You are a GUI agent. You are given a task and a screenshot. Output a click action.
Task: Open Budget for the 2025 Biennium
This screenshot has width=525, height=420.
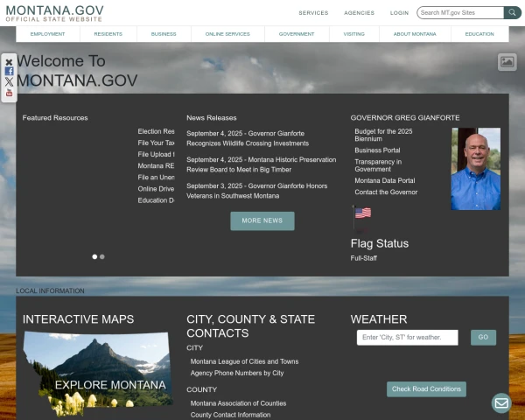coord(383,135)
